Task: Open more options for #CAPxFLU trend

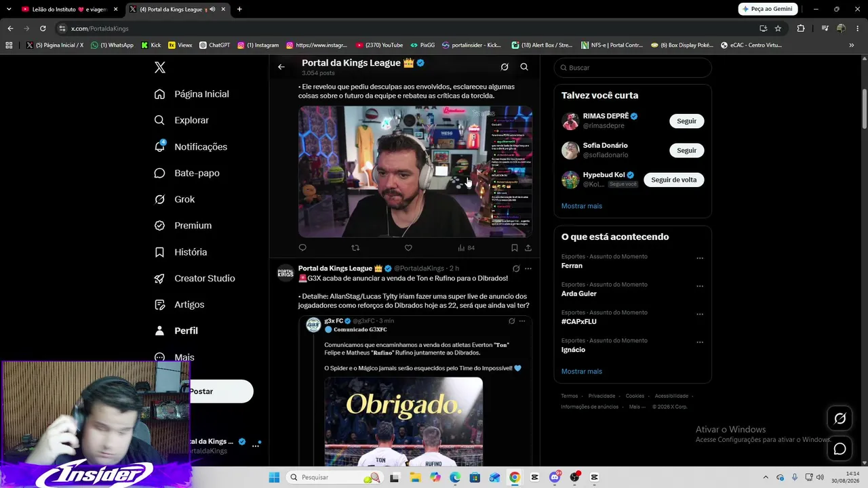Action: click(700, 314)
